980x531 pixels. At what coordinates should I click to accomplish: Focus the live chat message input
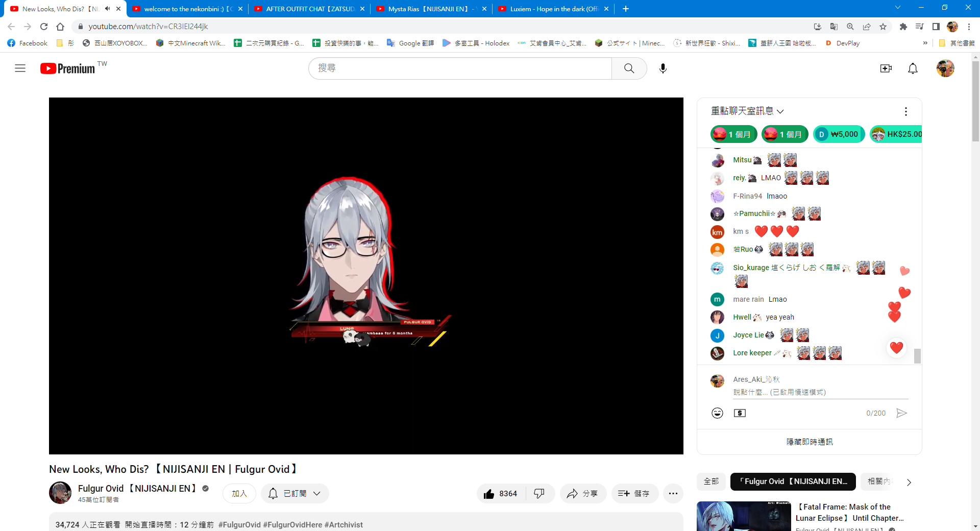[x=821, y=392]
